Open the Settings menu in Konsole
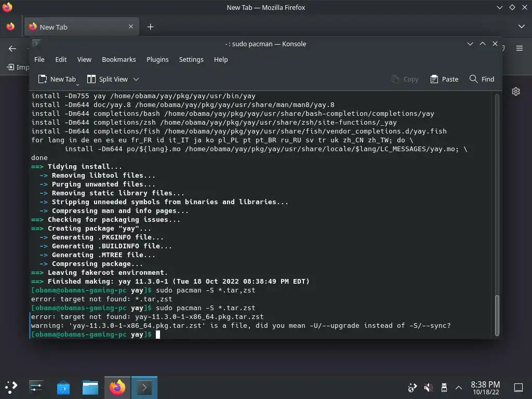 (x=191, y=59)
